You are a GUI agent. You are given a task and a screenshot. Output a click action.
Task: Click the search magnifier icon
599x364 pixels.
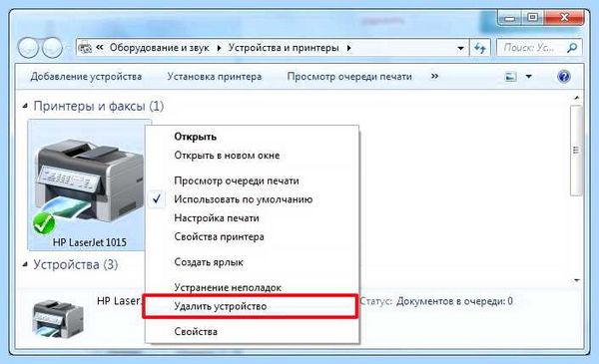[572, 48]
